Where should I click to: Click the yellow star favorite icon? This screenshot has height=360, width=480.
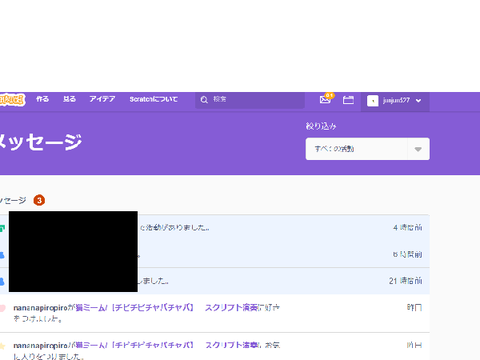click(2, 346)
